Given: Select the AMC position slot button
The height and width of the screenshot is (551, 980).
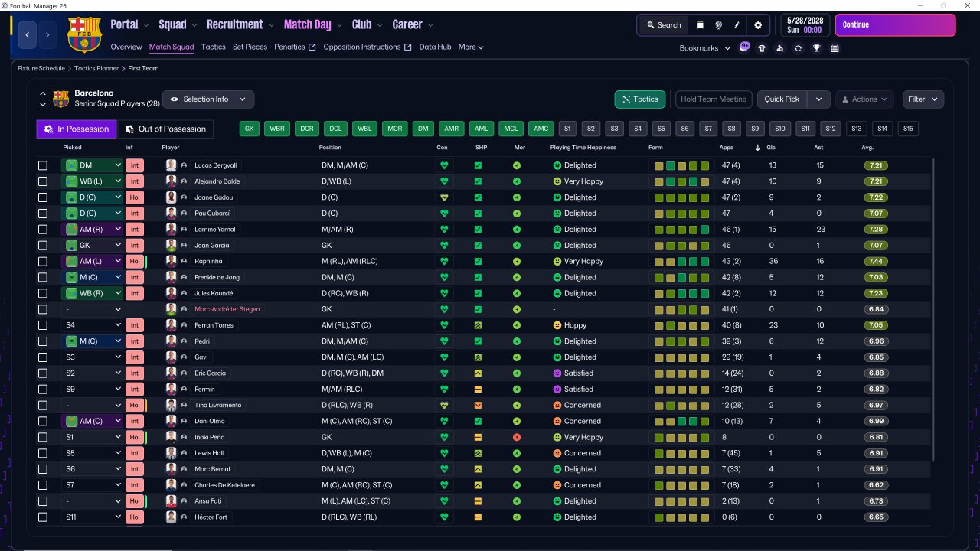Looking at the screenshot, I should [541, 129].
